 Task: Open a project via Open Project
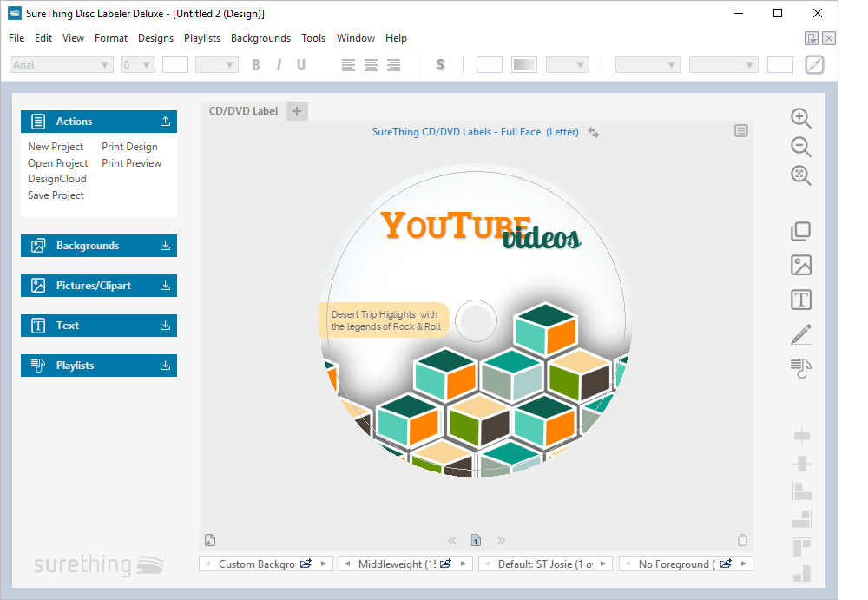tap(57, 162)
